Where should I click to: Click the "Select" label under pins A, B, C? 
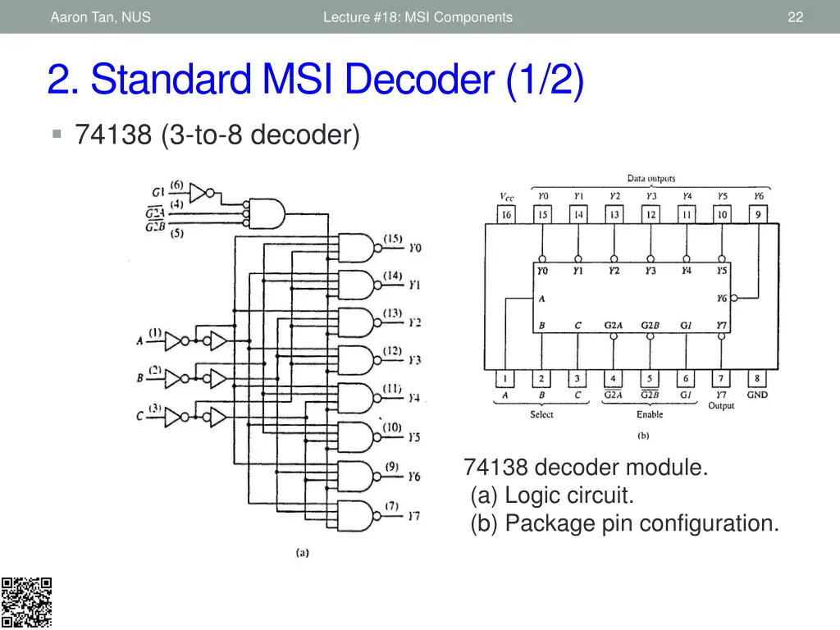click(x=541, y=414)
